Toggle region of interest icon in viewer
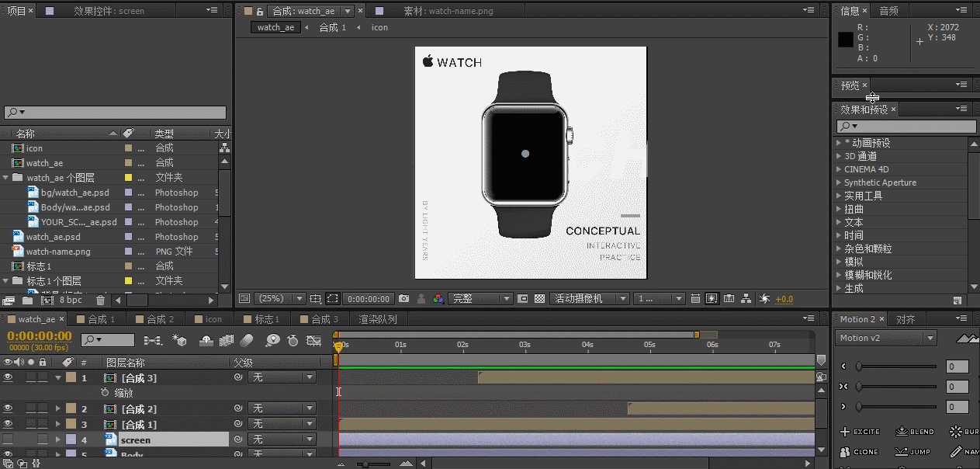 522,298
